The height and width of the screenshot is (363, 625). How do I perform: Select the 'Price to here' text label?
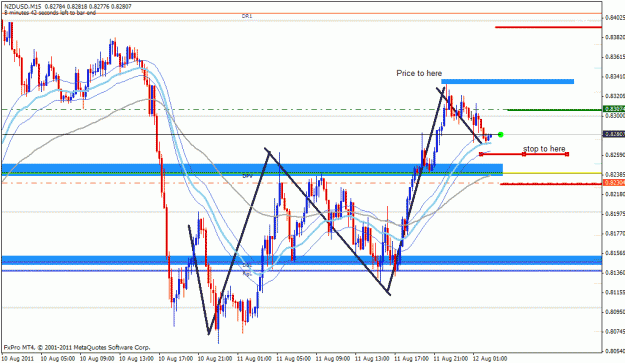click(419, 73)
